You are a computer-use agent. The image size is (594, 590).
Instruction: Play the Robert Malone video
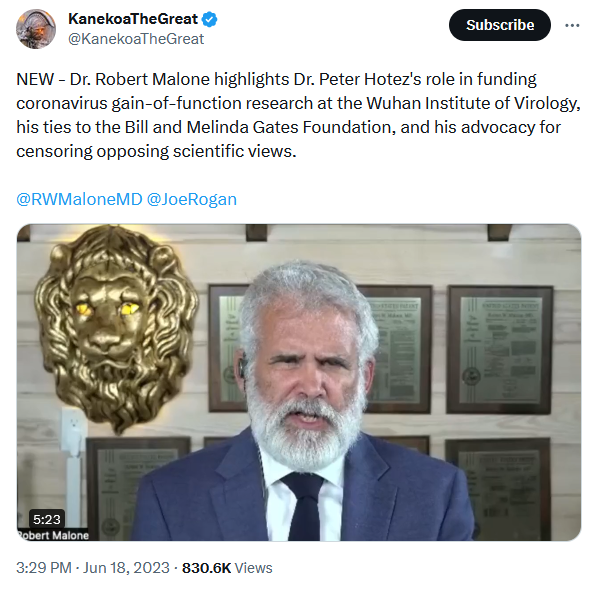coord(299,382)
